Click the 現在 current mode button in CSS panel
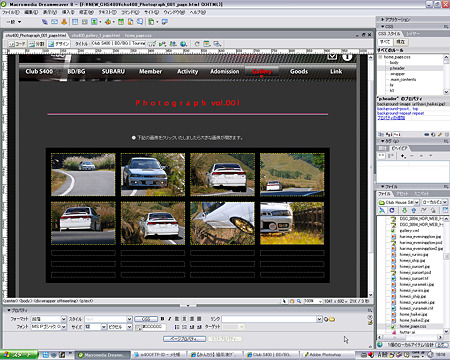 [x=401, y=42]
